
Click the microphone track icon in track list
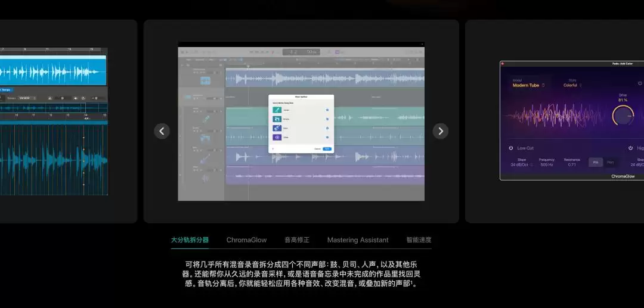pos(206,119)
